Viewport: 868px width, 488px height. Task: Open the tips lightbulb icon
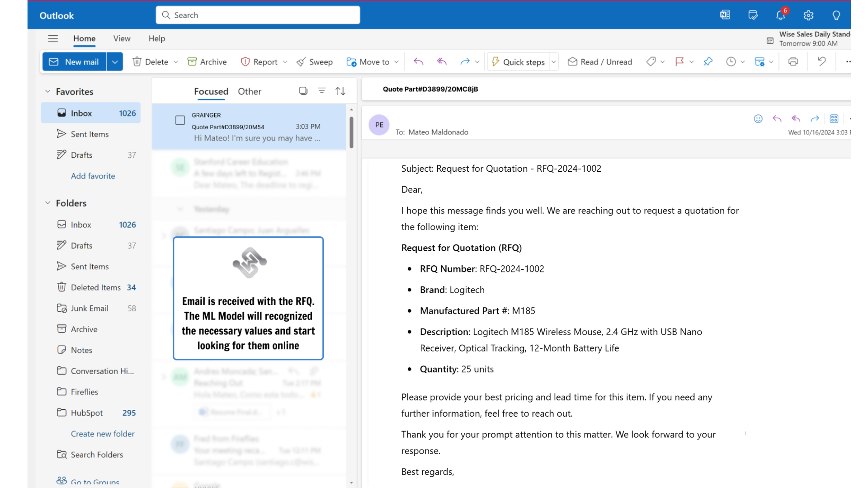point(836,15)
